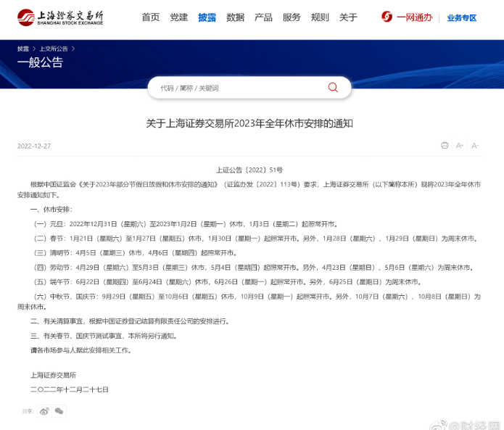
Task: Click the search magnifier icon
Action: coord(333,88)
